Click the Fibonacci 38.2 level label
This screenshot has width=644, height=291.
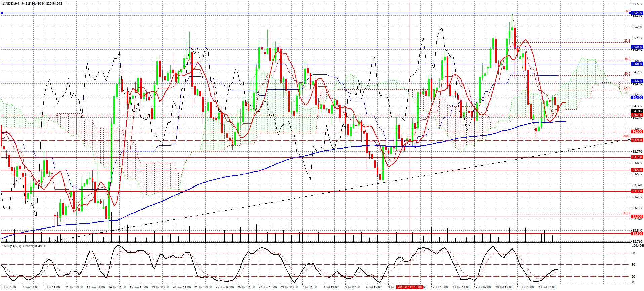click(x=627, y=59)
